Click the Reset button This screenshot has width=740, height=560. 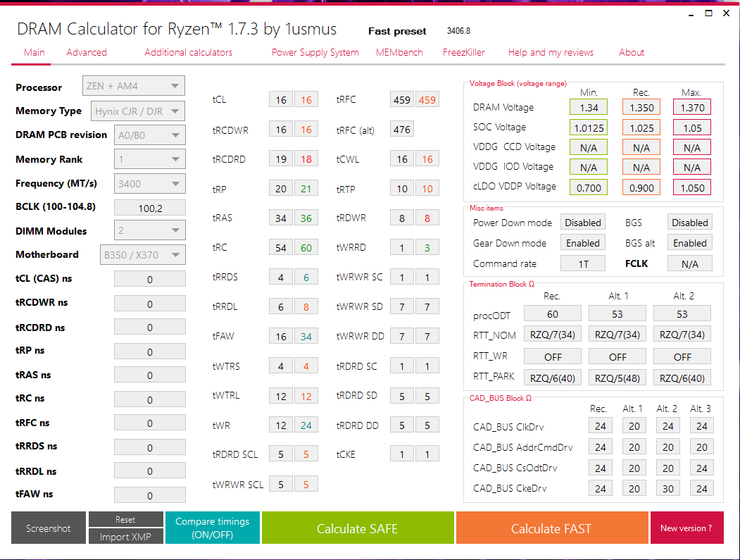tap(126, 519)
